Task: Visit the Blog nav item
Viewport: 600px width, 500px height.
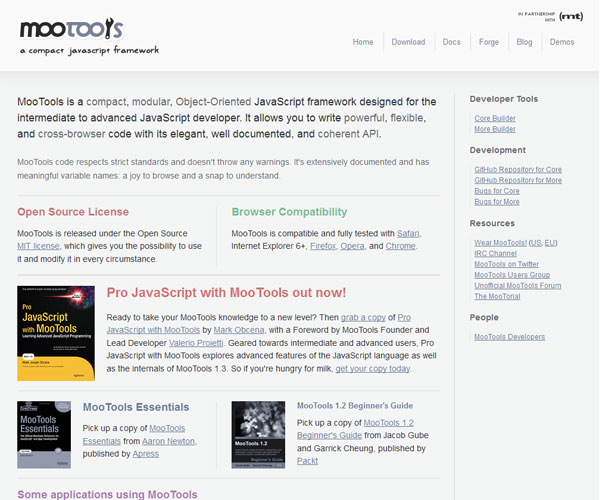Action: click(x=524, y=42)
